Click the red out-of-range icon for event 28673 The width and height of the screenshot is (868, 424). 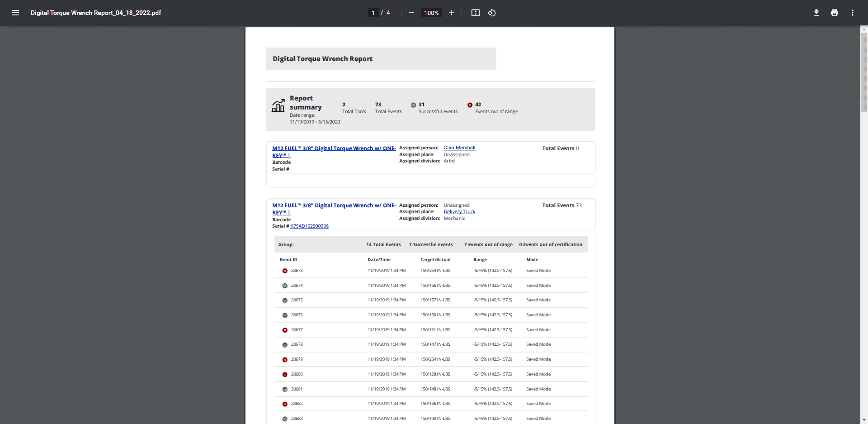pyautogui.click(x=285, y=271)
